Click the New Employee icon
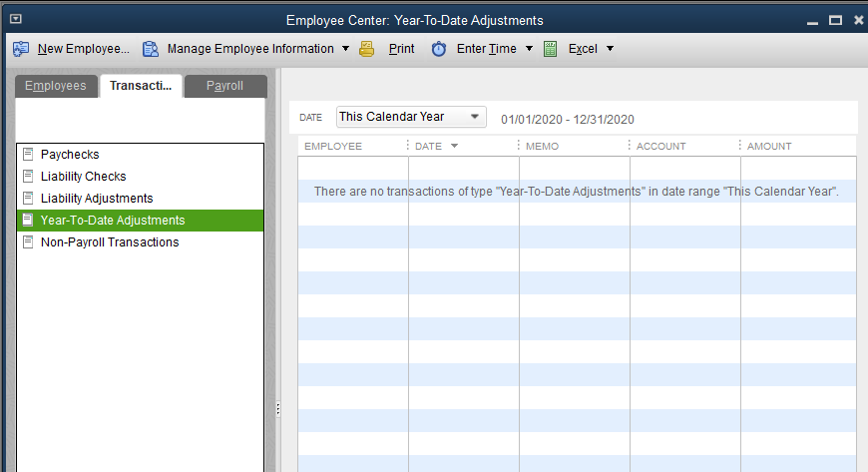The image size is (868, 472). pyautogui.click(x=21, y=49)
